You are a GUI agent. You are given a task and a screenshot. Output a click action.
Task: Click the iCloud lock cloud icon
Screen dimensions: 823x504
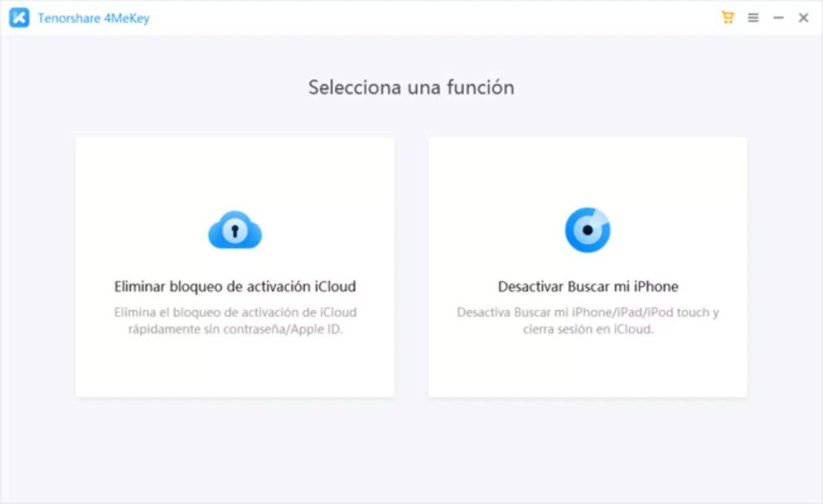coord(235,230)
